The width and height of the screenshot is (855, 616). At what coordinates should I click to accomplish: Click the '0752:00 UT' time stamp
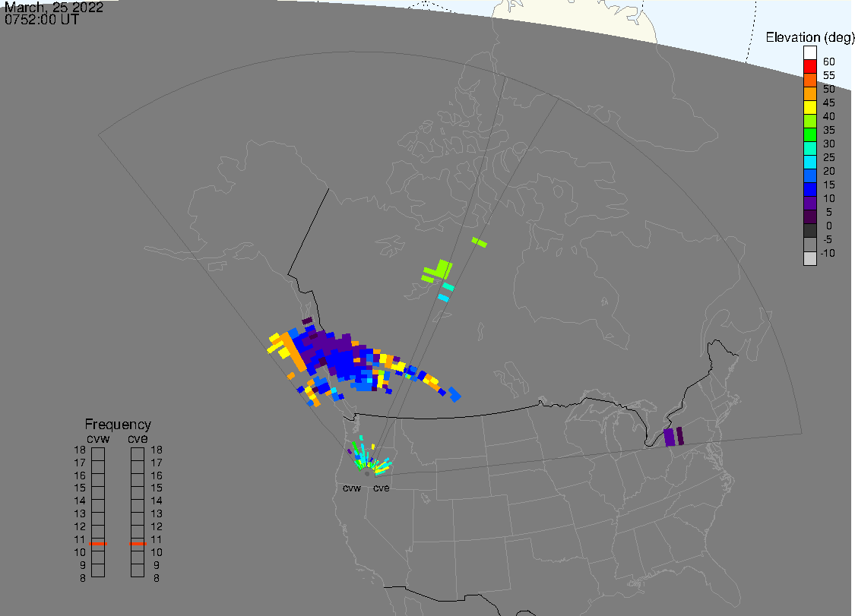42,20
